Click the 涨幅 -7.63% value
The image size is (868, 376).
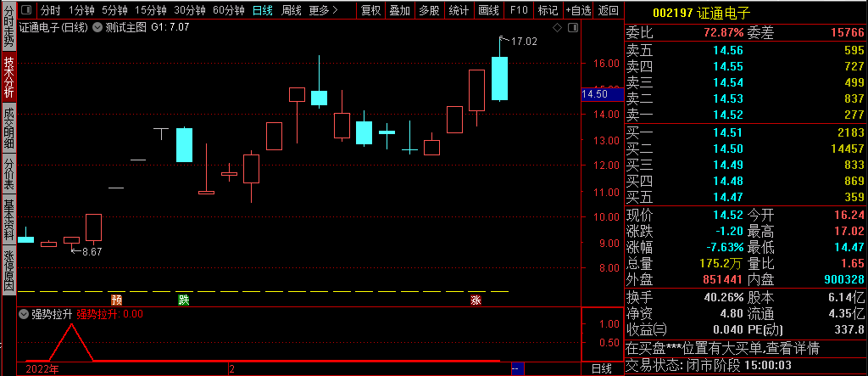click(x=724, y=247)
